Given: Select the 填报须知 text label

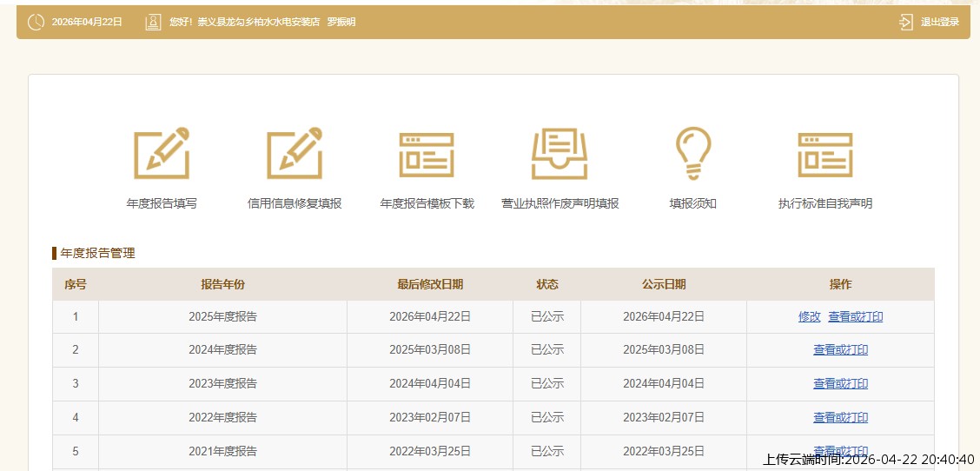Looking at the screenshot, I should point(692,204).
